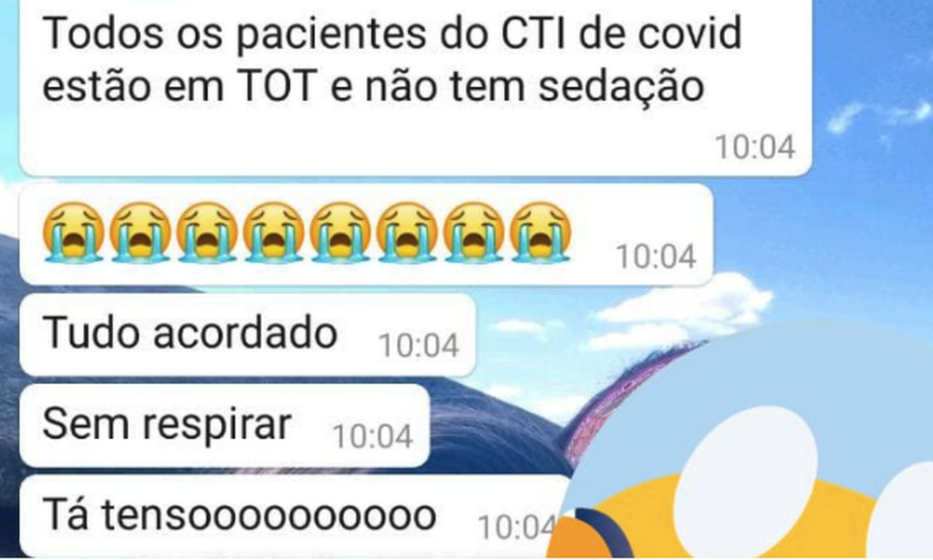Tap the timestamp next to "Sem respirar"

tap(373, 436)
